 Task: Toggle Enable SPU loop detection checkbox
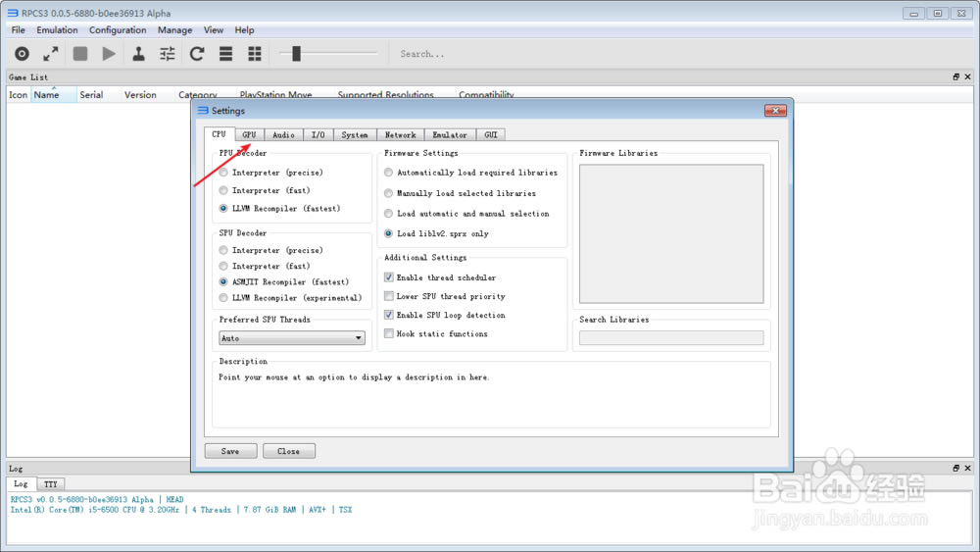(389, 315)
